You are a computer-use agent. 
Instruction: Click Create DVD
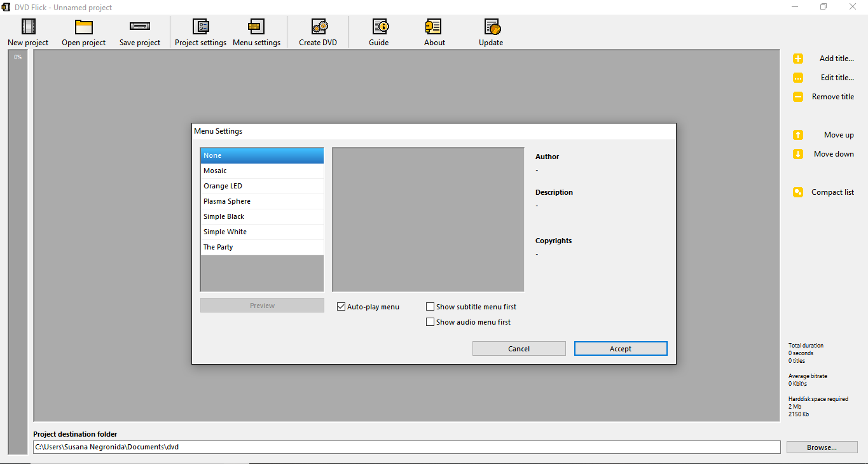coord(317,31)
